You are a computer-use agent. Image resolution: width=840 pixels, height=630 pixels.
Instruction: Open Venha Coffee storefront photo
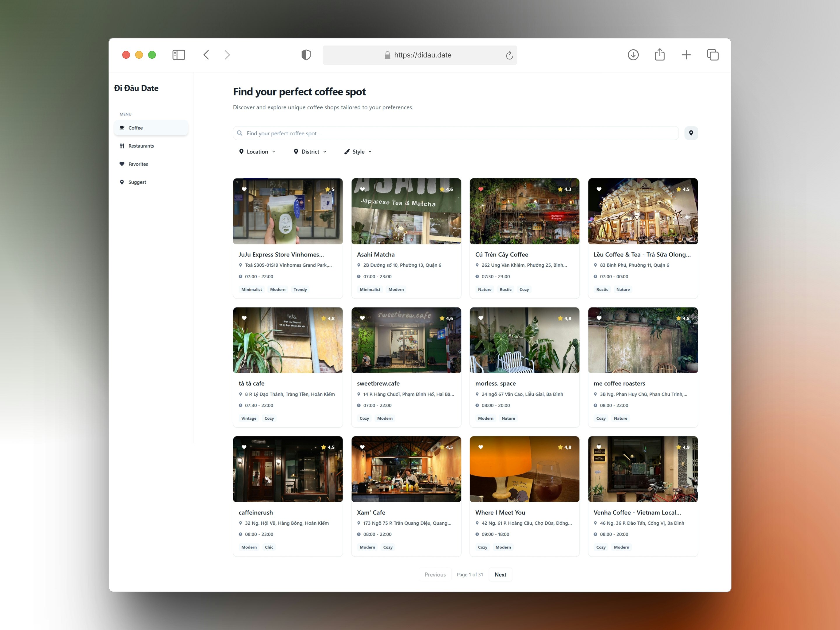point(643,469)
